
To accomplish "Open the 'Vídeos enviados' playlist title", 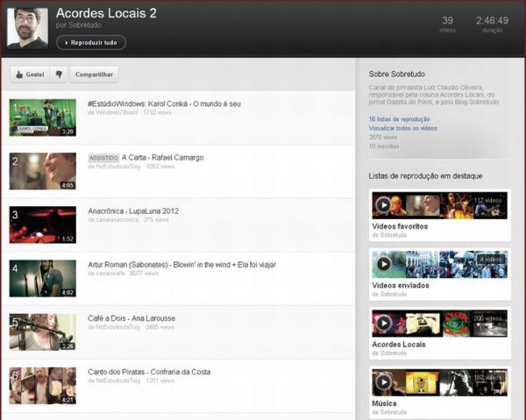I will (401, 286).
